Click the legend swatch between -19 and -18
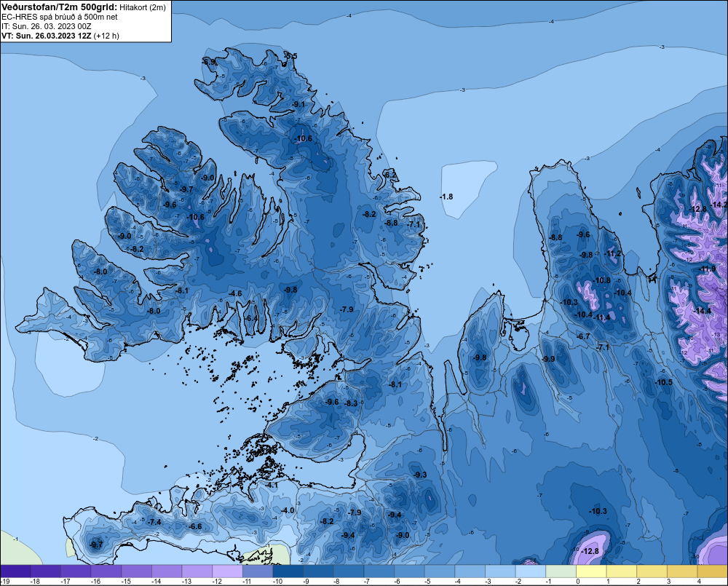Viewport: 728px width, 586px height. click(x=15, y=571)
